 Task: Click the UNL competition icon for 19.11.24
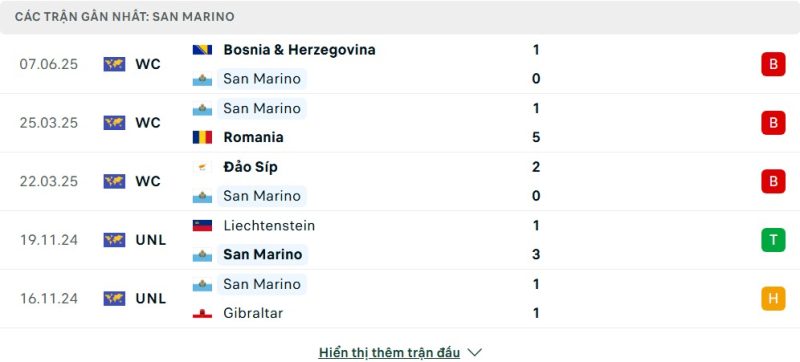(x=114, y=240)
